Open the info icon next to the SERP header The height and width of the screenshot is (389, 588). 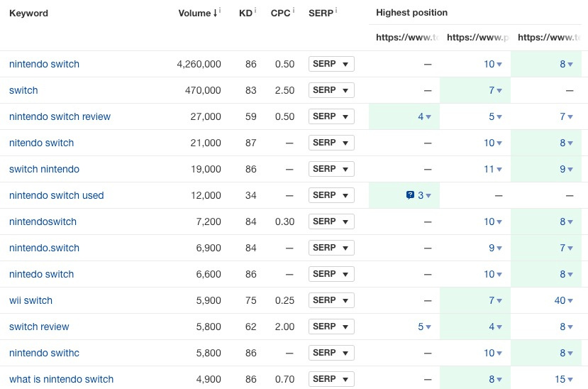(x=336, y=10)
